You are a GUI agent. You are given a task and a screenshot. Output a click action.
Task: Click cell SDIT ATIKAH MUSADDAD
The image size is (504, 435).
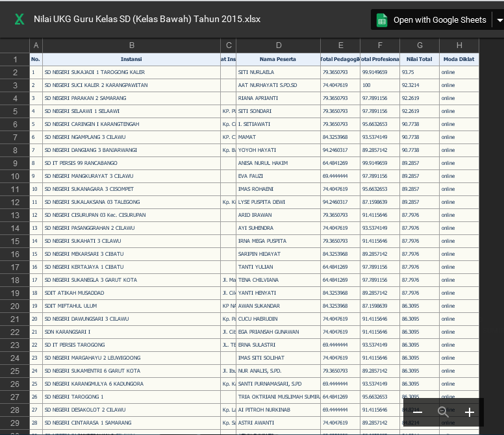pyautogui.click(x=131, y=293)
